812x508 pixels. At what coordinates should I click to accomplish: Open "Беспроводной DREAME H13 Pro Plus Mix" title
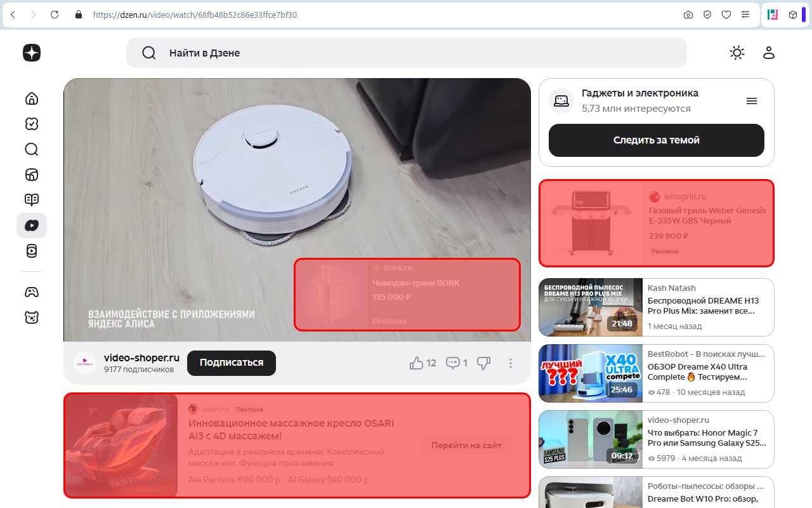[703, 306]
